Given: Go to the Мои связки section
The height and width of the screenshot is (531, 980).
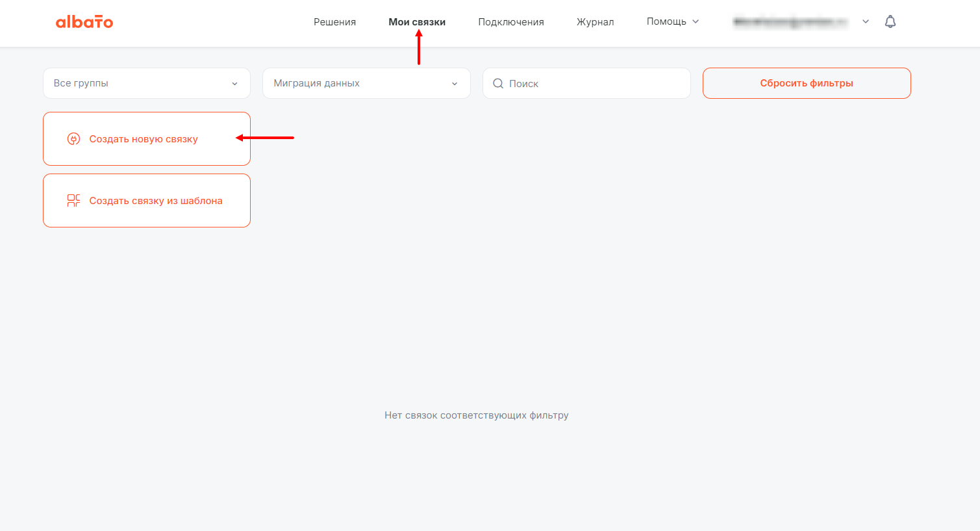Looking at the screenshot, I should pyautogui.click(x=417, y=22).
